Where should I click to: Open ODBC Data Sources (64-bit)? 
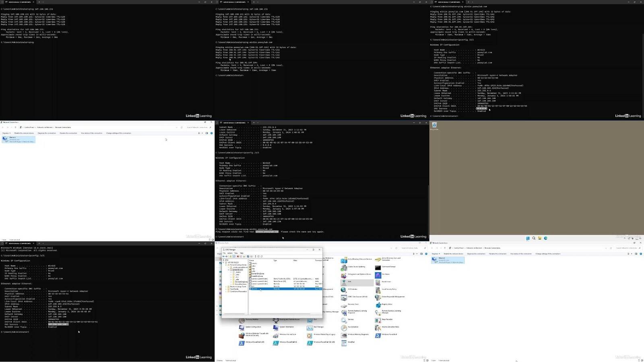coord(354,297)
